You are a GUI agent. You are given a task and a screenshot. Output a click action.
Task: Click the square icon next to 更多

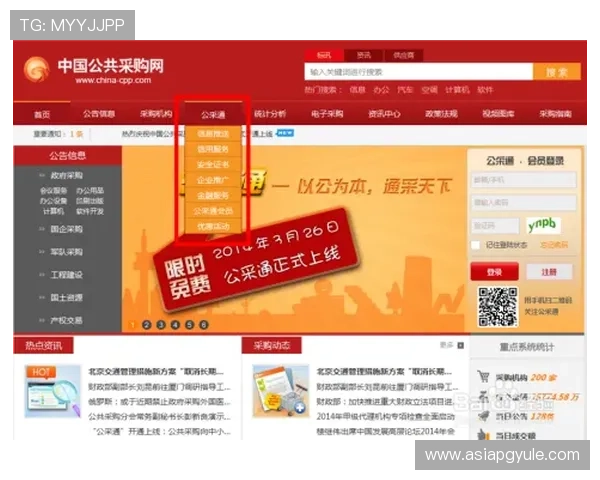(461, 345)
